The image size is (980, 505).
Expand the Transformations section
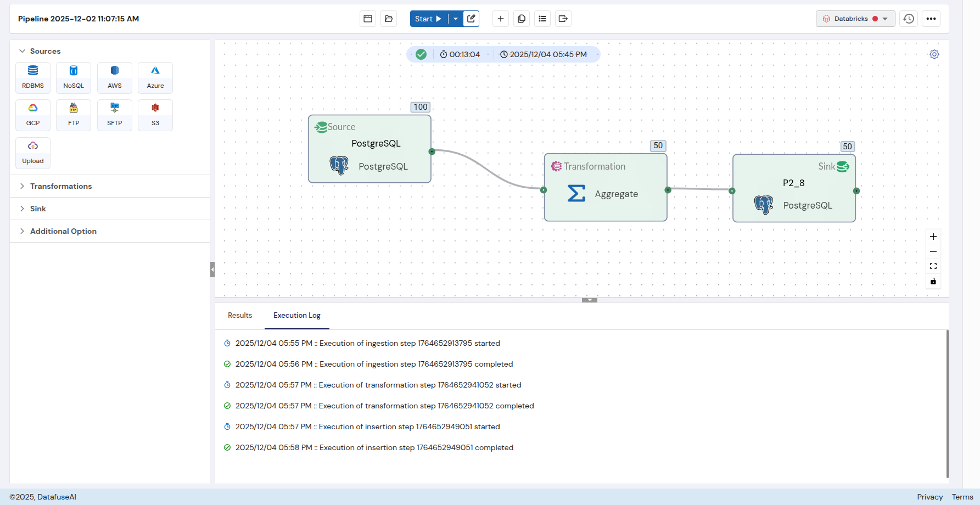tap(61, 186)
